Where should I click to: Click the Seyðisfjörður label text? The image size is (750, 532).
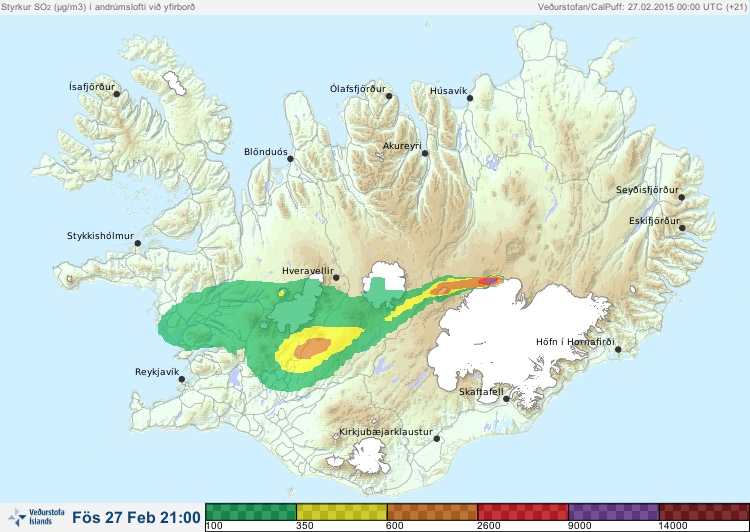(x=647, y=190)
